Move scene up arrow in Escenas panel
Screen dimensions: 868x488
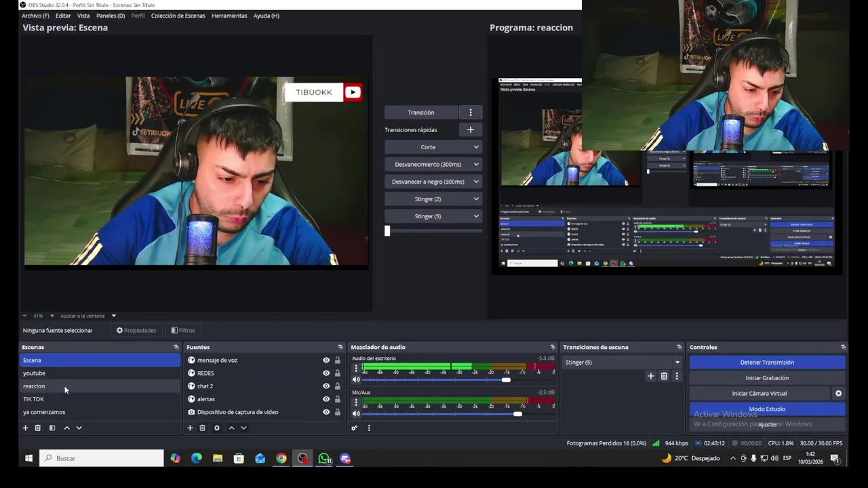[66, 428]
